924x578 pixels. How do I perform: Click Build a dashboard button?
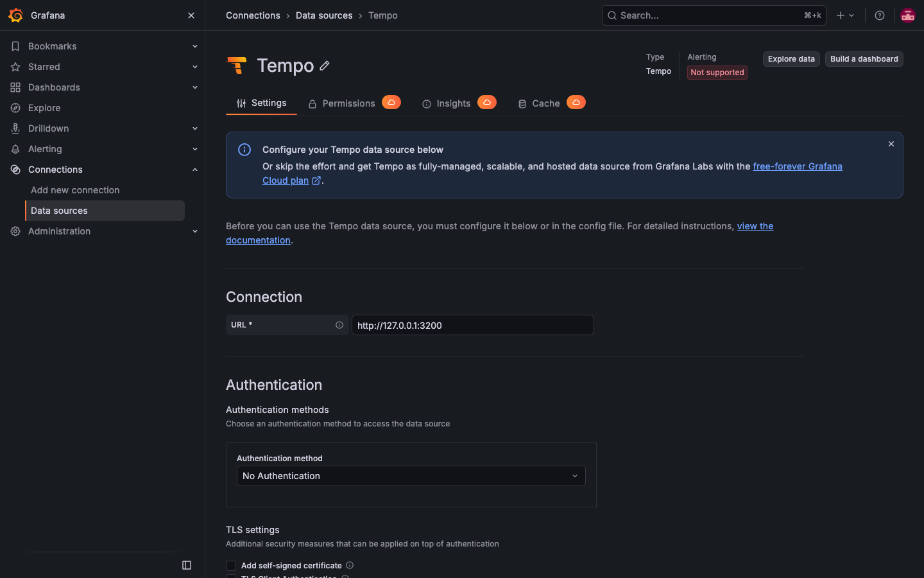pyautogui.click(x=864, y=59)
